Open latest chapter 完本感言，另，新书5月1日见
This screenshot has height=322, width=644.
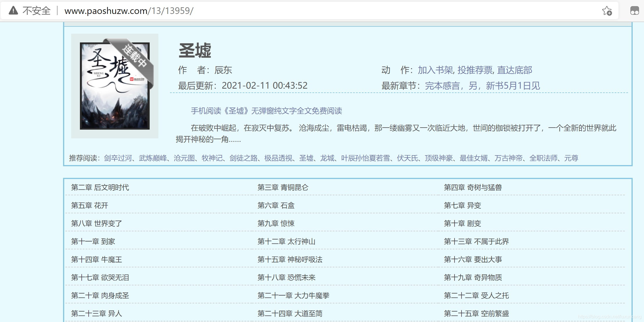482,86
